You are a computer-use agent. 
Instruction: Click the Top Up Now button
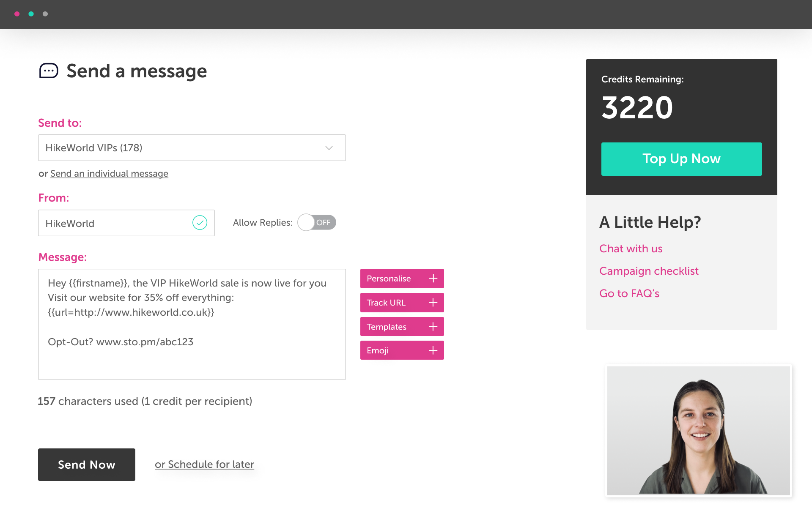pyautogui.click(x=681, y=159)
